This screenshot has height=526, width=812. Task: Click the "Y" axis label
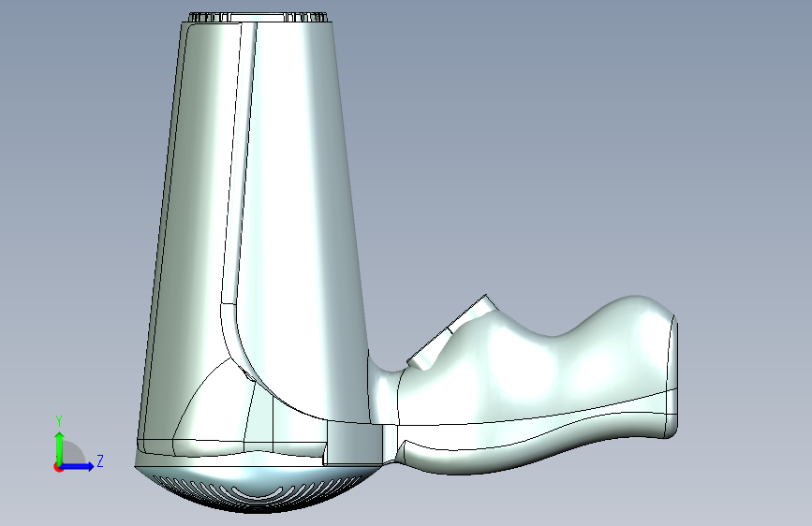click(59, 421)
